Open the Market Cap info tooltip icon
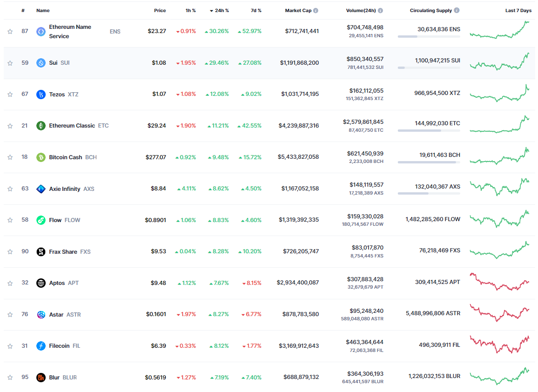 [316, 11]
